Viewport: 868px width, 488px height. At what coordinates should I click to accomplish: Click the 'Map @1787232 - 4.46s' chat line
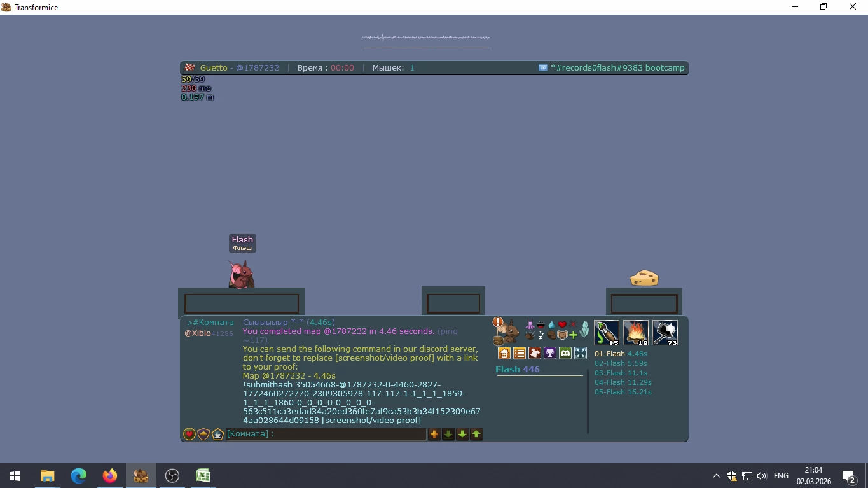(289, 376)
